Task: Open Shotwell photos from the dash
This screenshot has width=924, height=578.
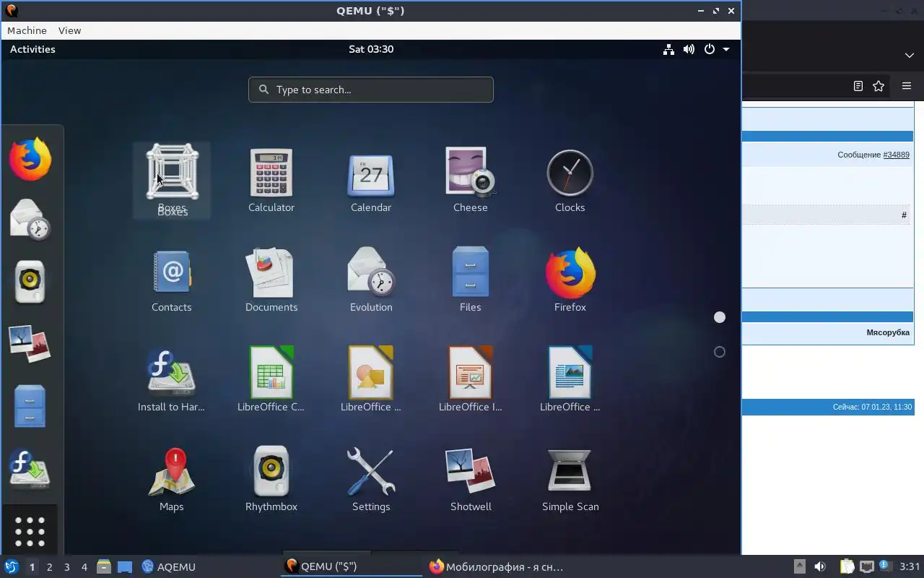Action: [30, 344]
